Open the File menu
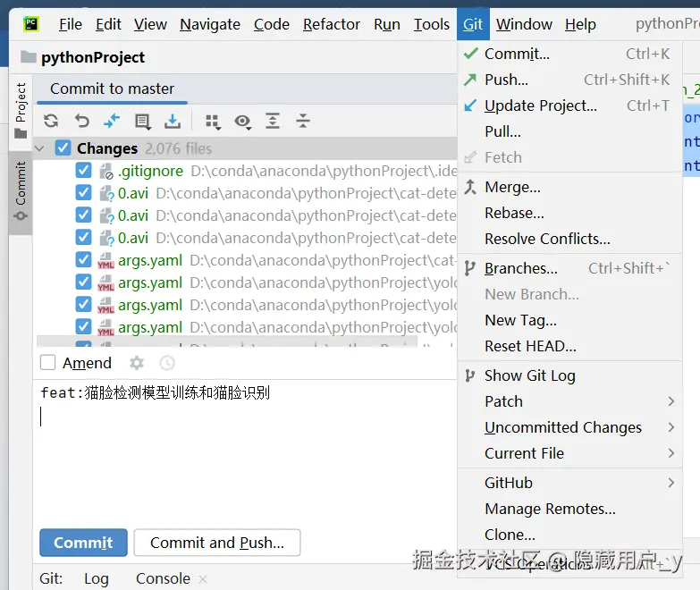700x590 pixels. point(71,24)
